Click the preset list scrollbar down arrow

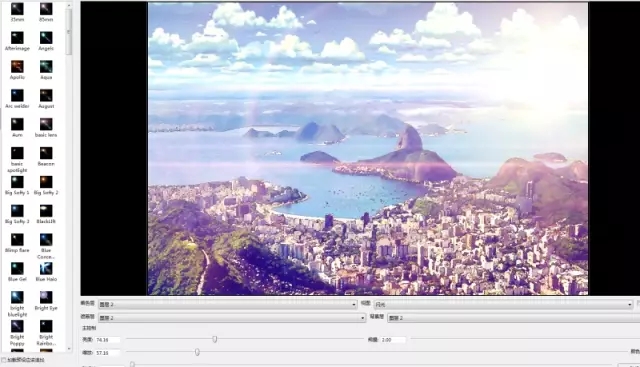pyautogui.click(x=69, y=349)
